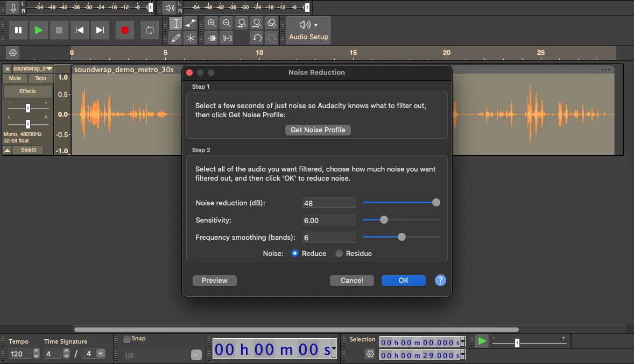Click the Tempo value field 120

coord(20,353)
